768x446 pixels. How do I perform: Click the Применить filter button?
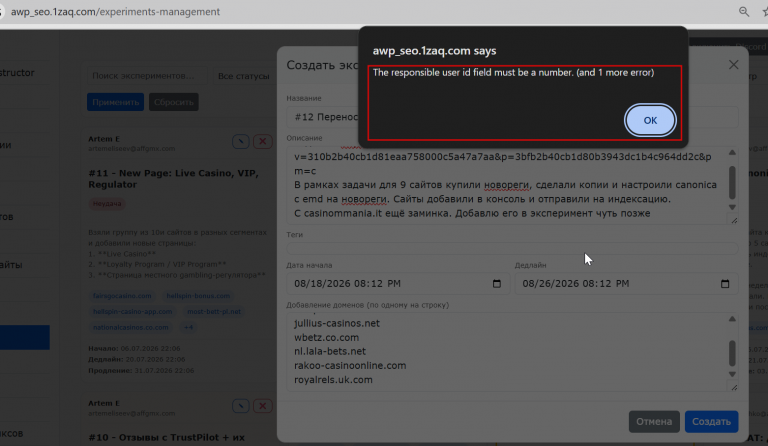(x=116, y=102)
